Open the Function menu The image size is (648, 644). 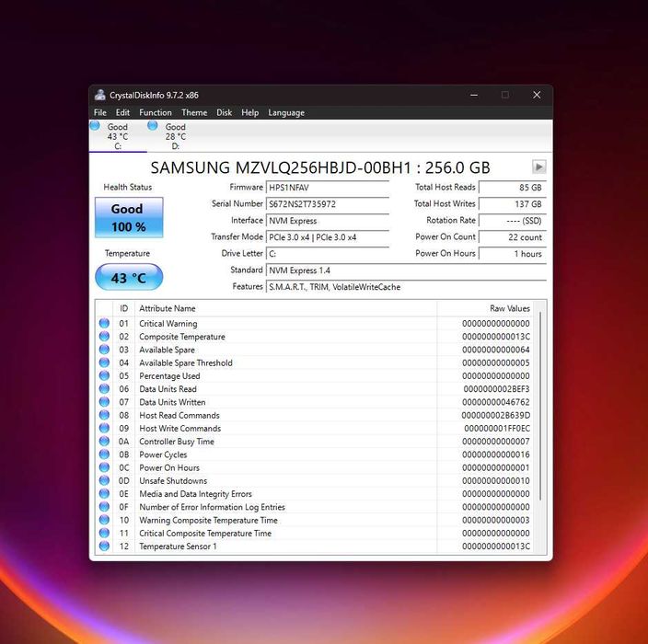point(156,112)
